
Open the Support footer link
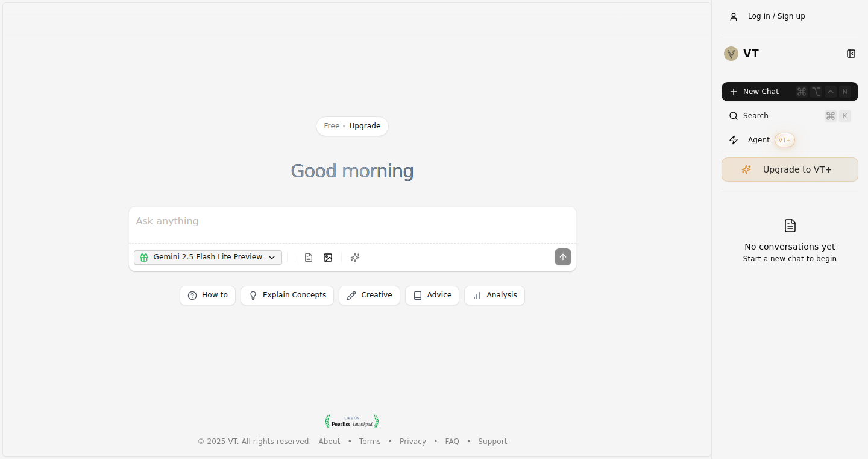[x=492, y=442]
